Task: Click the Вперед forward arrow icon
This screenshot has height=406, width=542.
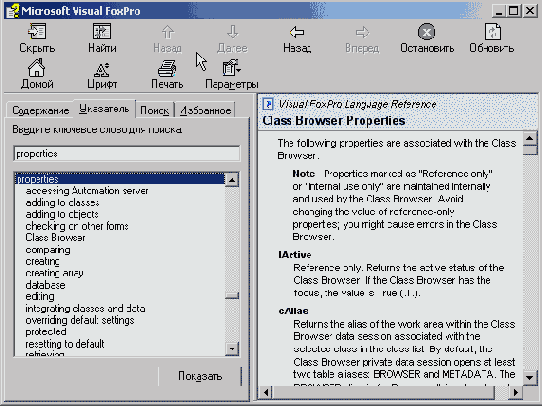Action: (x=362, y=32)
